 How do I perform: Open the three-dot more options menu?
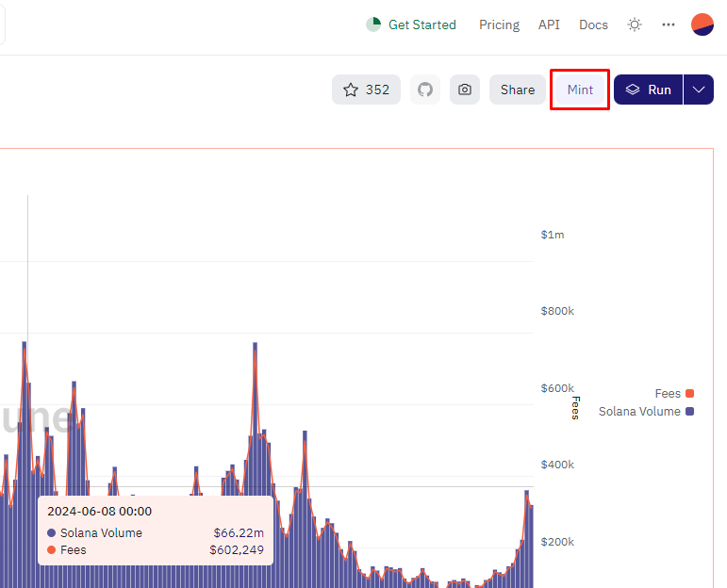[x=669, y=24]
